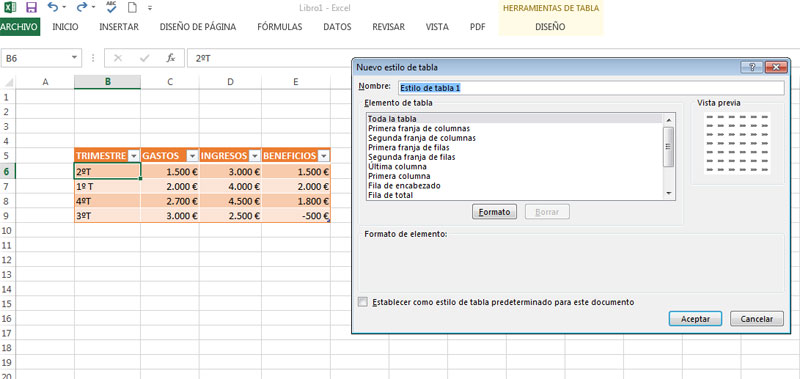
Task: Expand the Name Box dropdown
Action: tap(75, 58)
